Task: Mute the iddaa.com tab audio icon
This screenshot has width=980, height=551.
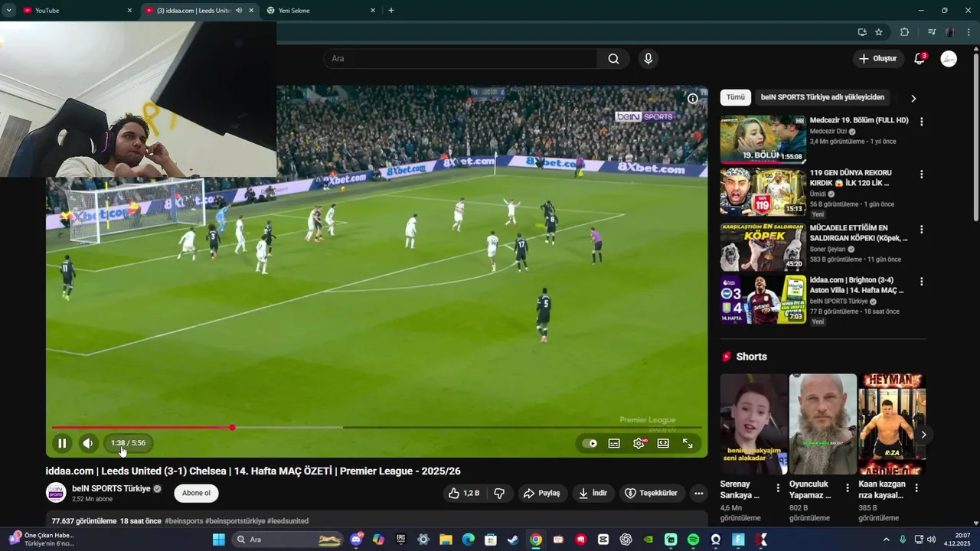Action: pyautogui.click(x=239, y=11)
